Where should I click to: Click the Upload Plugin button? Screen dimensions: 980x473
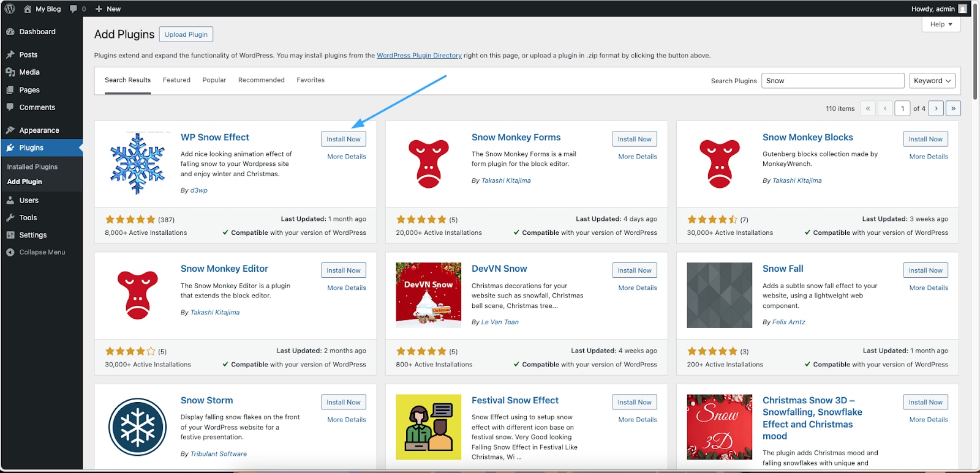(186, 34)
